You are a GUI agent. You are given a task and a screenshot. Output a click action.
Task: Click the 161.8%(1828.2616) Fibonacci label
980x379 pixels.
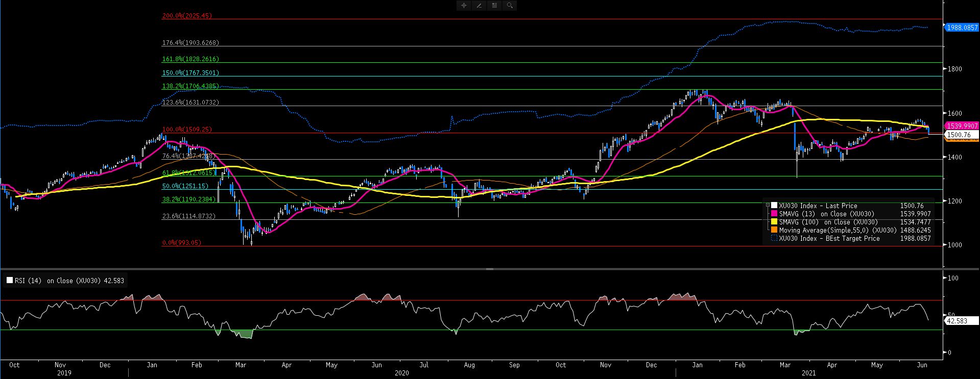(190, 59)
